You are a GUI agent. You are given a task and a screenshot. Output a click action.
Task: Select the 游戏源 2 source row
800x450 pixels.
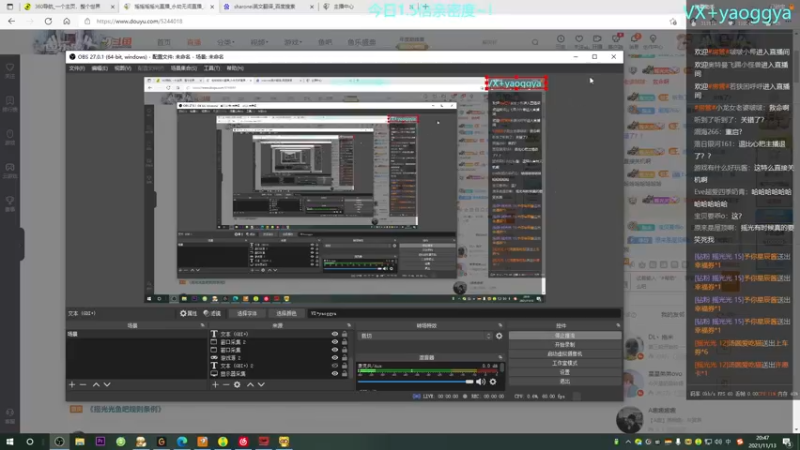tap(281, 358)
